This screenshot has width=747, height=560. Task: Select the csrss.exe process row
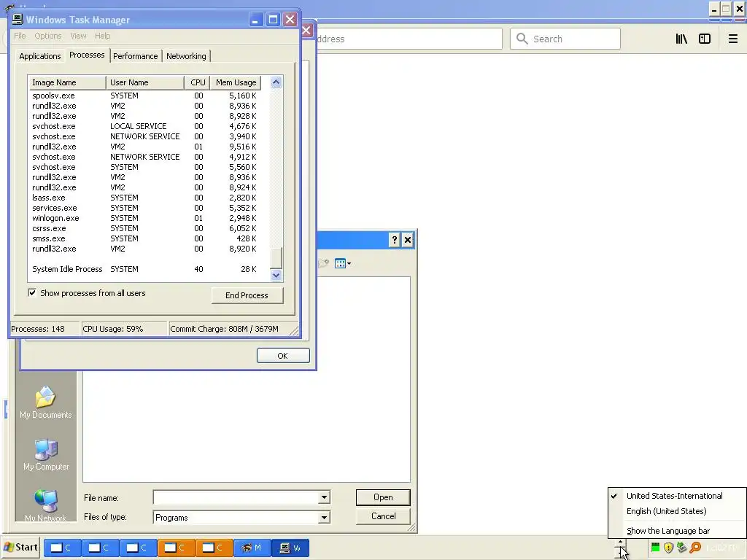(145, 228)
